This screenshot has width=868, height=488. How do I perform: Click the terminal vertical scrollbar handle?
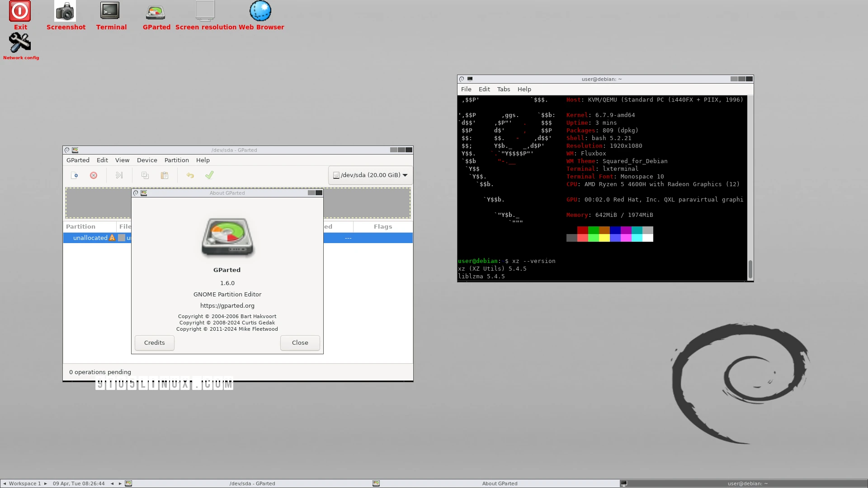[750, 269]
